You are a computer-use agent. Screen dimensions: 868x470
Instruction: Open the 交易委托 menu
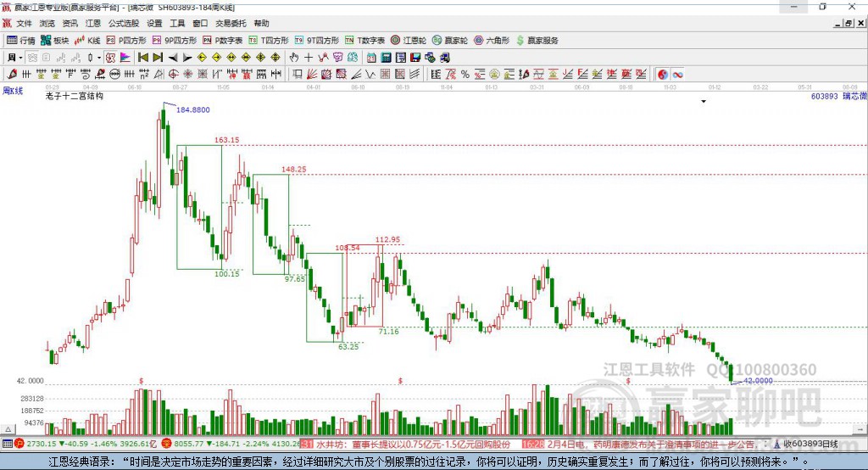(x=231, y=23)
